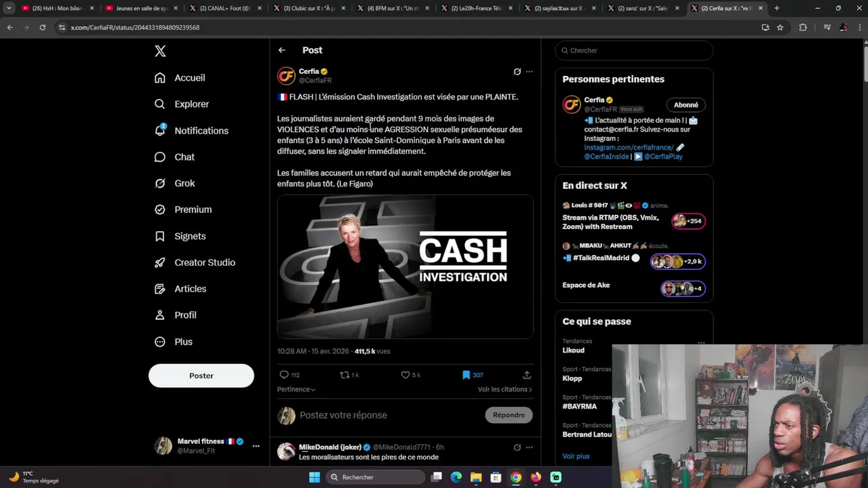Viewport: 868px width, 488px height.
Task: Open account menu for Marvel fitness
Action: click(x=256, y=446)
